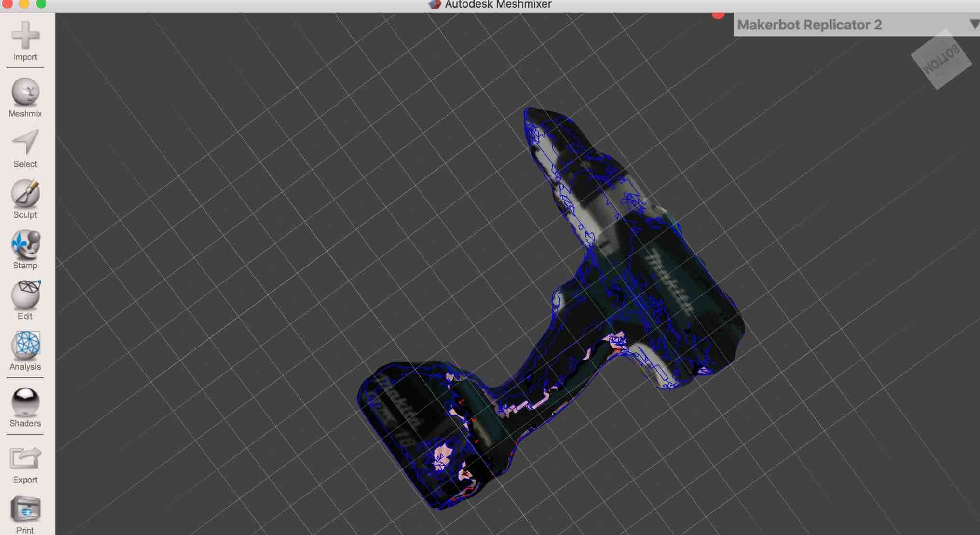The width and height of the screenshot is (980, 535).
Task: Close the Meshmixer window with the red button
Action: click(x=7, y=4)
